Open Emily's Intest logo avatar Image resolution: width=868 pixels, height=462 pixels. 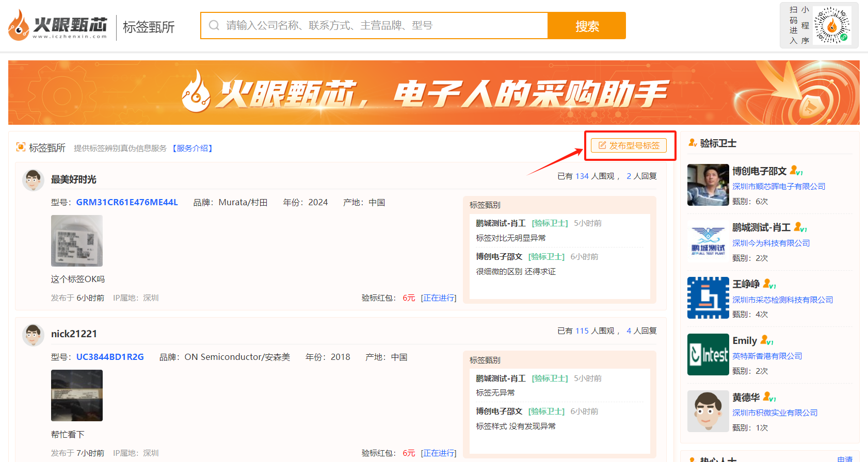[708, 355]
